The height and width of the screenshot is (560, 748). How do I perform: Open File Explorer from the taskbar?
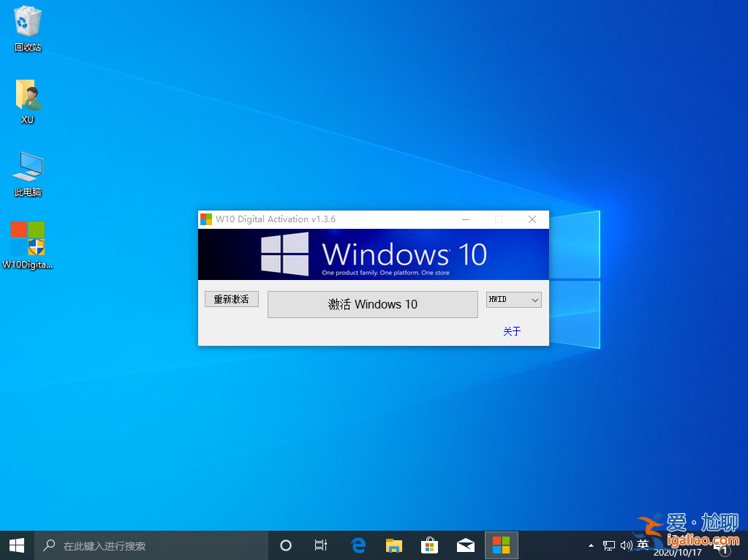[393, 545]
